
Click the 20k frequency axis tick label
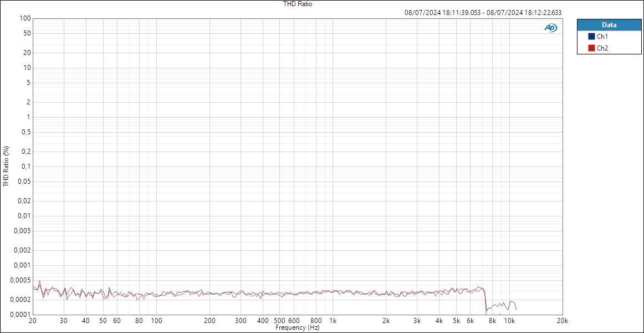tap(563, 321)
